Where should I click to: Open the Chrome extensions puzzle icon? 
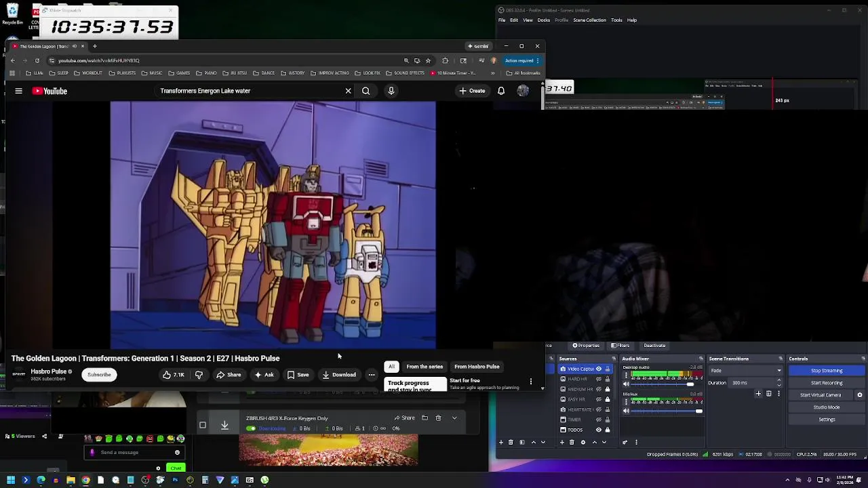445,60
